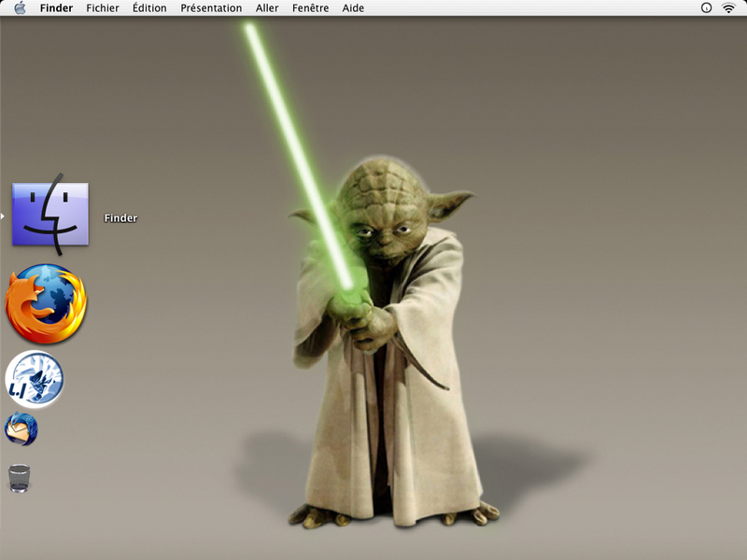747x560 pixels.
Task: Open the Fenêtre menu
Action: coord(311,8)
